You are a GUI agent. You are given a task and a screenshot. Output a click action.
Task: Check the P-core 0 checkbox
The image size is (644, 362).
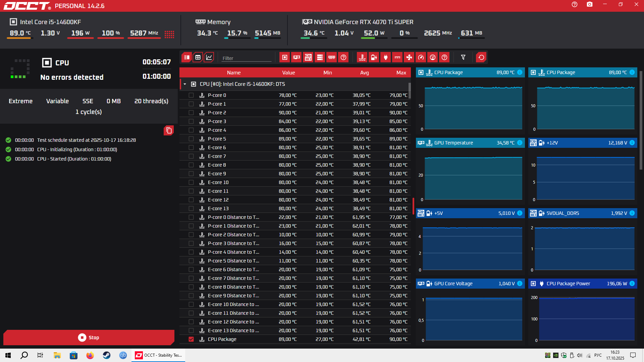click(x=191, y=95)
